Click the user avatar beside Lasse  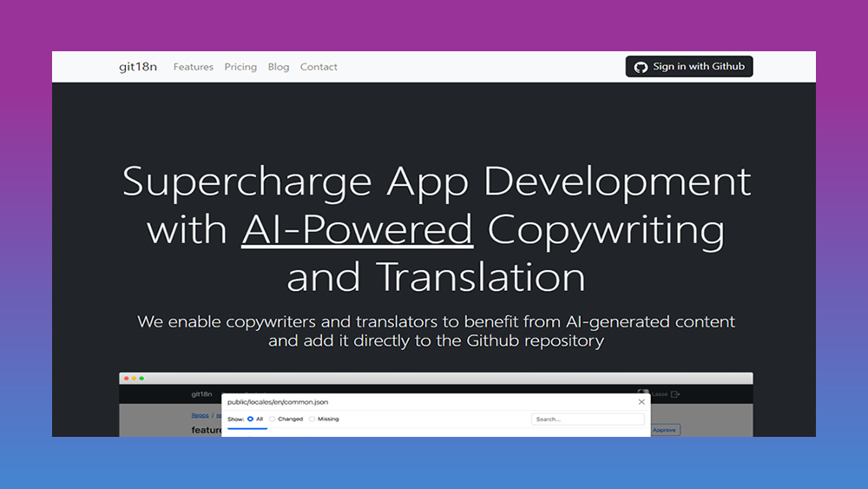pos(643,393)
